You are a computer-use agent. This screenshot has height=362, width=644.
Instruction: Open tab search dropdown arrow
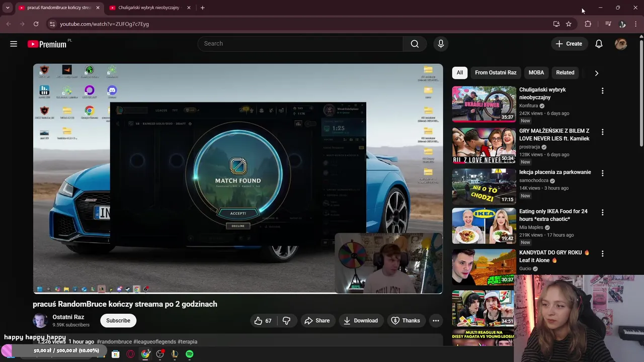pos(8,8)
